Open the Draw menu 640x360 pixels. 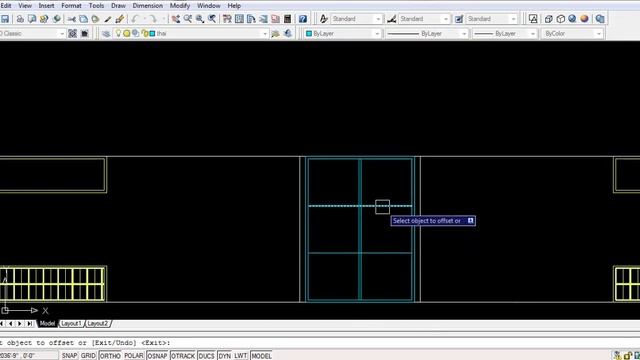pyautogui.click(x=118, y=6)
